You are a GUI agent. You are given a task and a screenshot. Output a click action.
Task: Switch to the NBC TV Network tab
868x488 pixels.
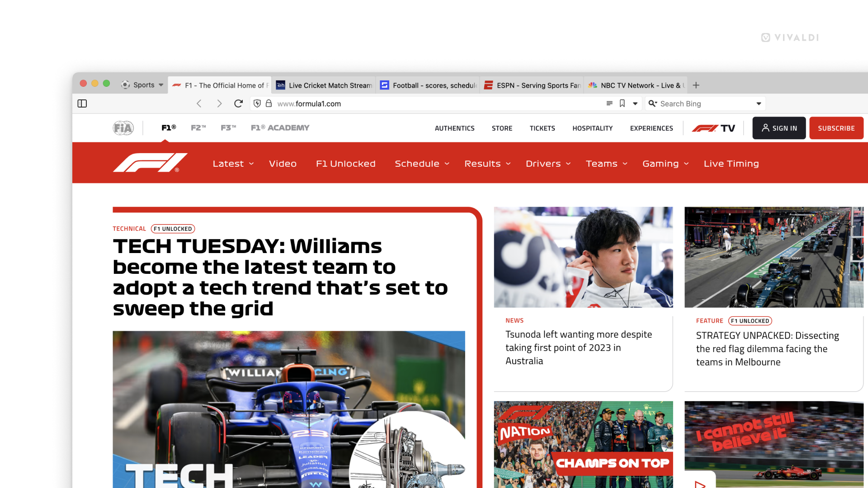pyautogui.click(x=636, y=85)
